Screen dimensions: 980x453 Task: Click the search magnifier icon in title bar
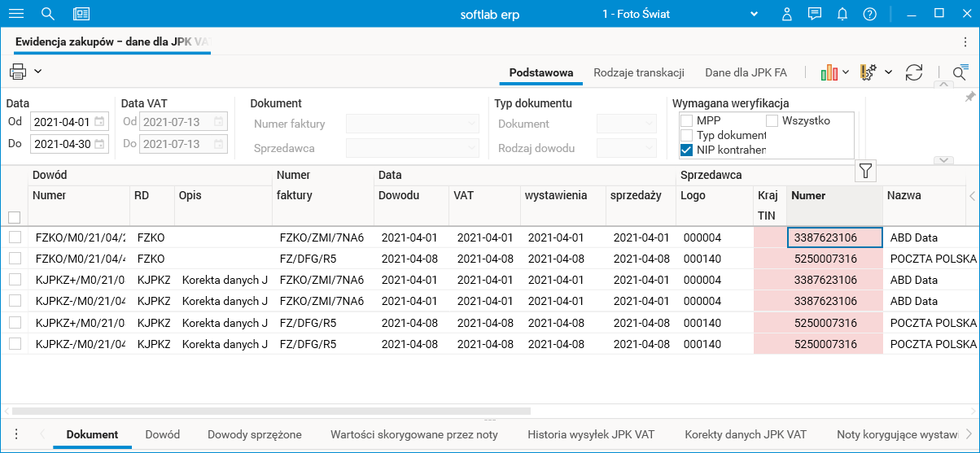48,14
